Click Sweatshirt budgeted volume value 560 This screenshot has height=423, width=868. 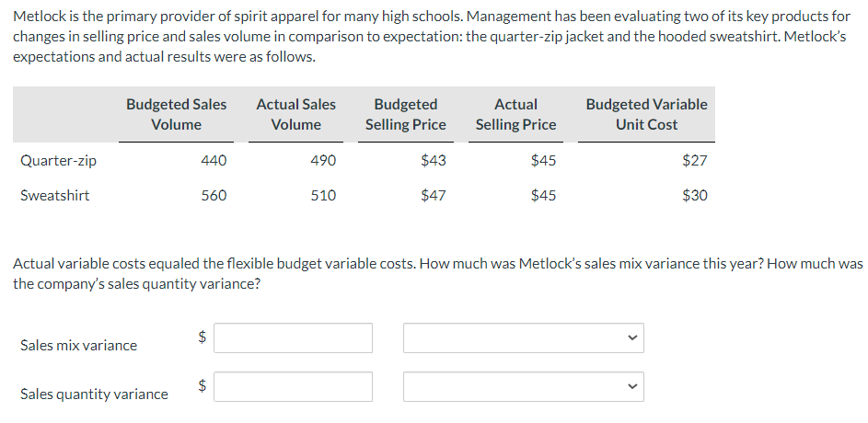[x=214, y=195]
